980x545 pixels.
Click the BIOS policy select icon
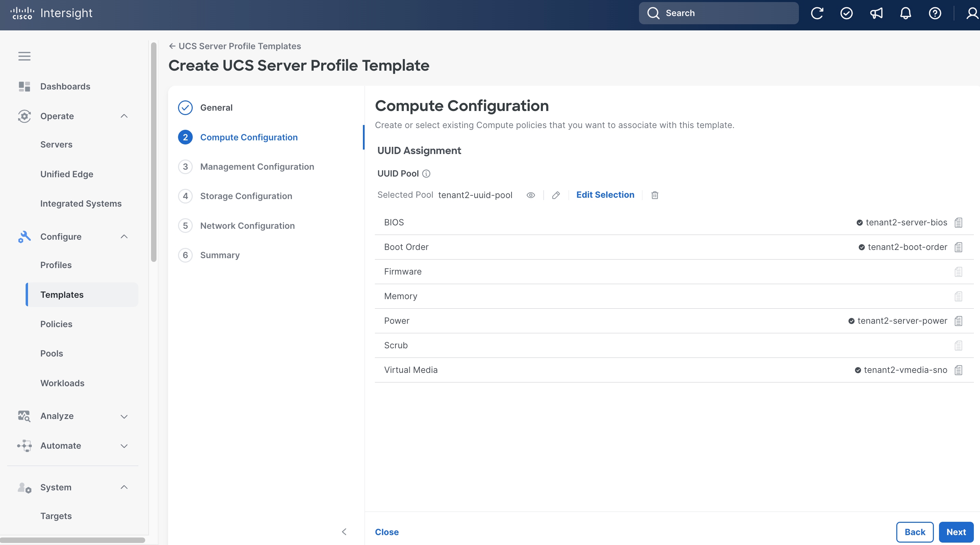coord(958,222)
